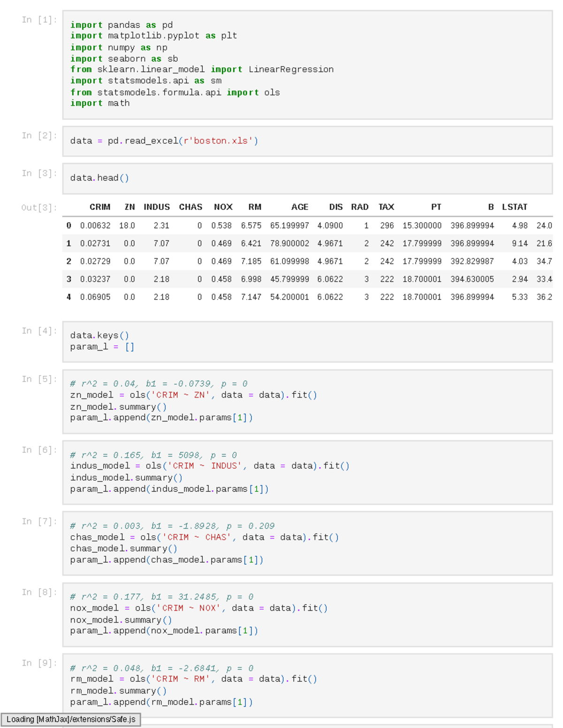This screenshot has height=728, width=563.
Task: Focus the data.head() code cell
Action: coord(307,178)
